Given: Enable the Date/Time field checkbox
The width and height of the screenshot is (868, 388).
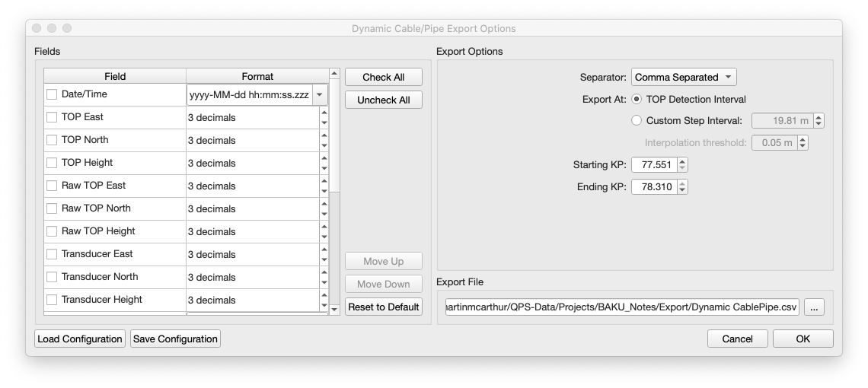Looking at the screenshot, I should [52, 94].
